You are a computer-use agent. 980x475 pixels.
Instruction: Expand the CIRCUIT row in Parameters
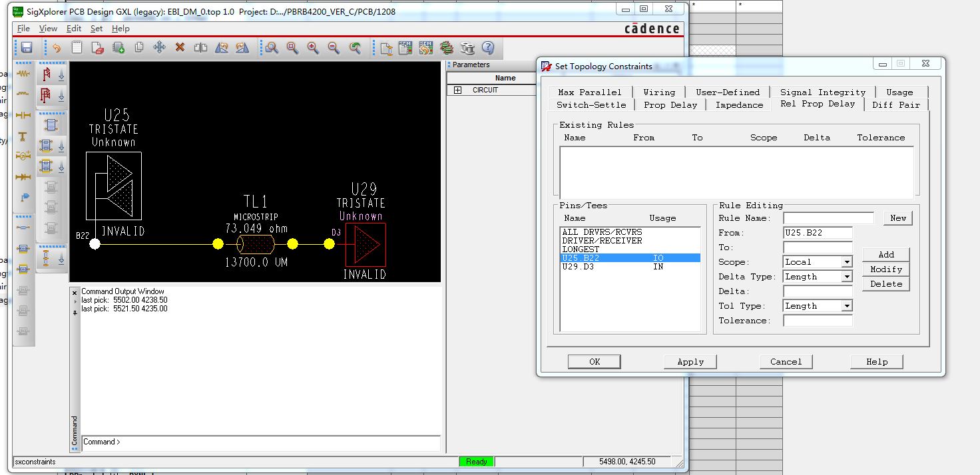tap(457, 90)
